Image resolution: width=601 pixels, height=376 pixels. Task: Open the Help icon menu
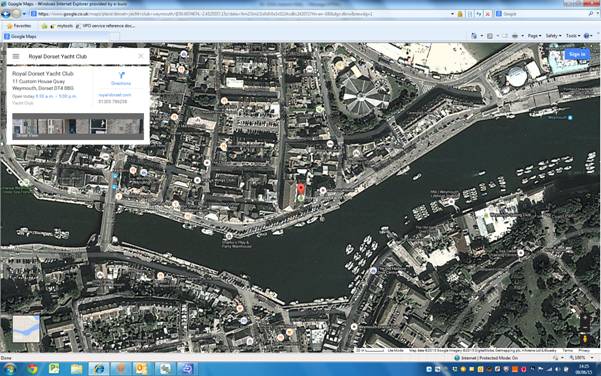[588, 36]
